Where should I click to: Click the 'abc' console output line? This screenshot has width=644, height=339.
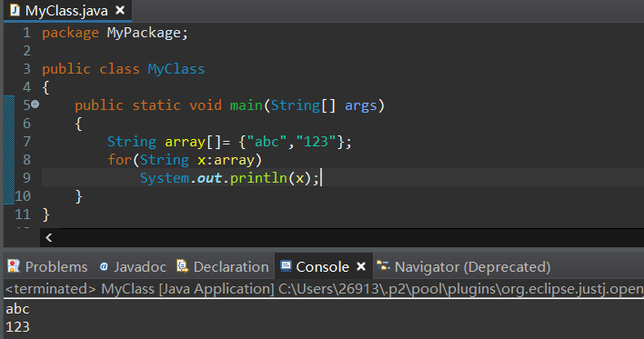(x=17, y=309)
